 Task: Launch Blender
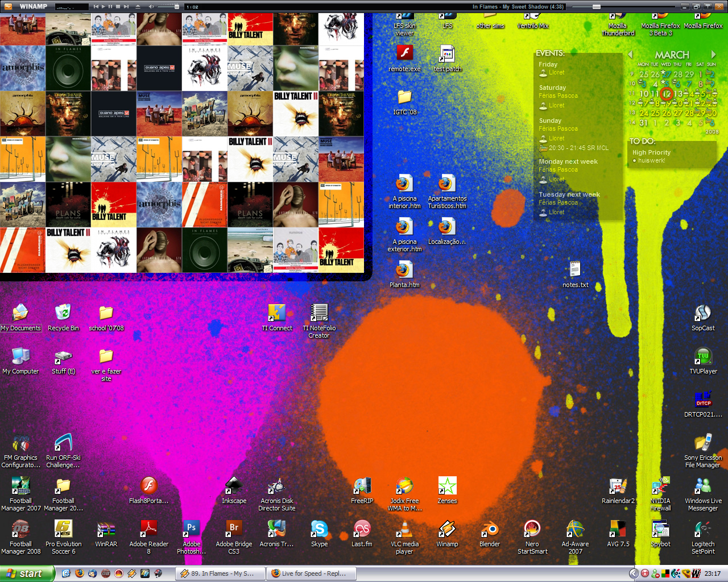click(x=490, y=534)
